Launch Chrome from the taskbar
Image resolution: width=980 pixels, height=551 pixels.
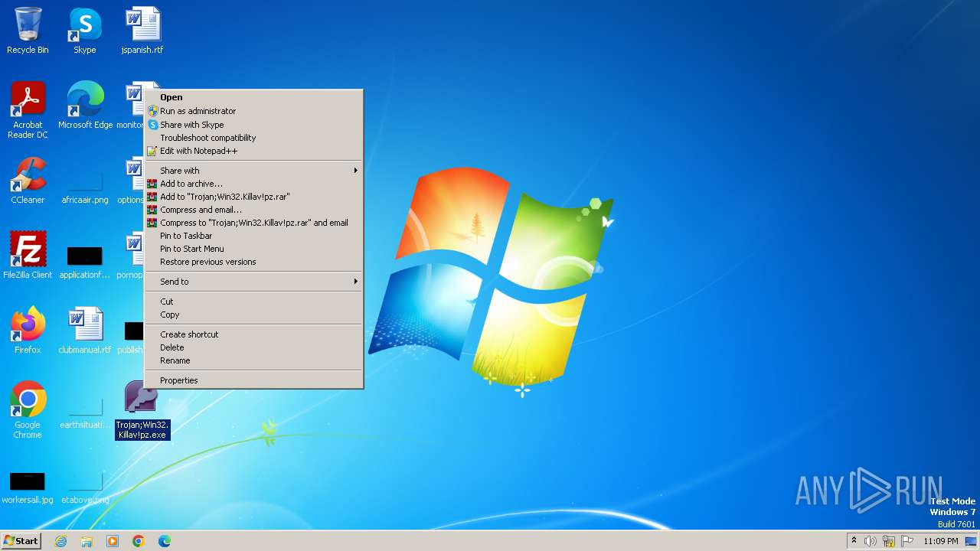[x=139, y=541]
